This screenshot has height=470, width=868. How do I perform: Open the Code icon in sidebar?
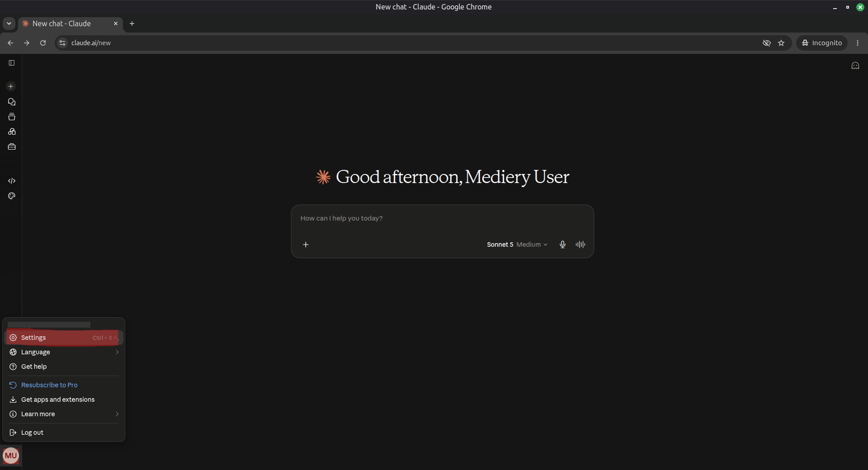pyautogui.click(x=12, y=181)
